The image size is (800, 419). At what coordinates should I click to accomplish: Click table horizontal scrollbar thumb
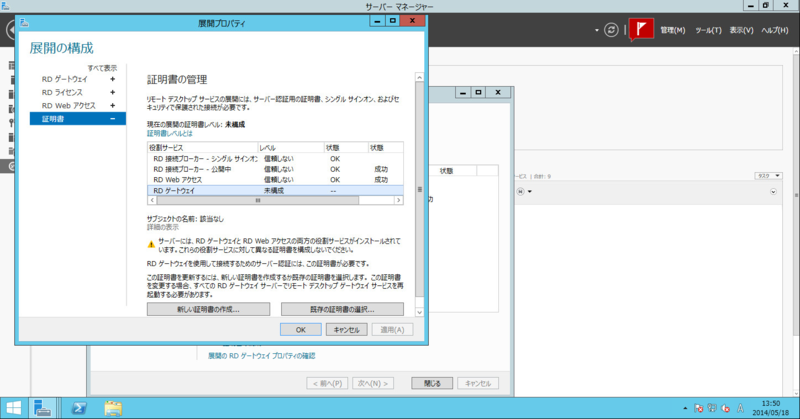[x=258, y=201]
